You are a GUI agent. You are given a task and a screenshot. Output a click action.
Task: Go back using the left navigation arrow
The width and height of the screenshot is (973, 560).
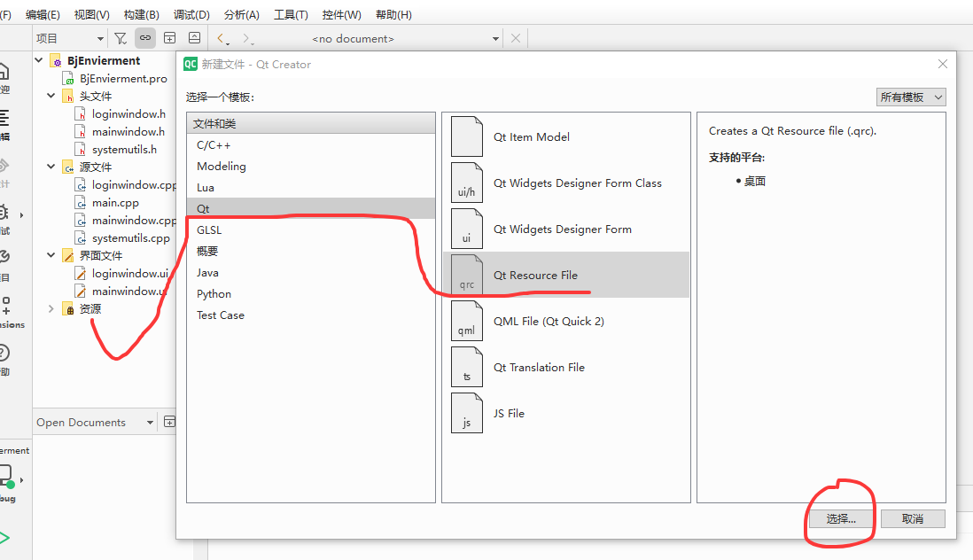(222, 38)
